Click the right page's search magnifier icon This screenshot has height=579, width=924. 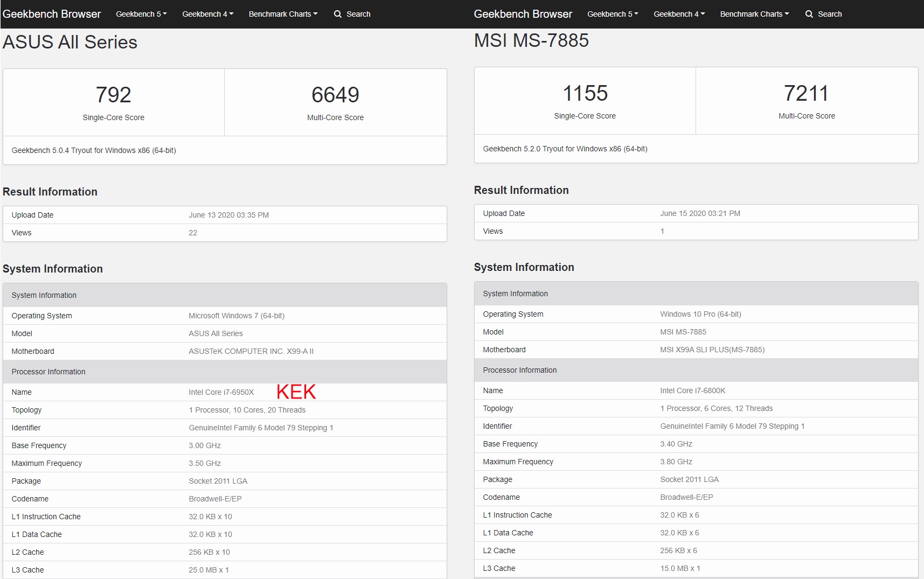tap(809, 14)
